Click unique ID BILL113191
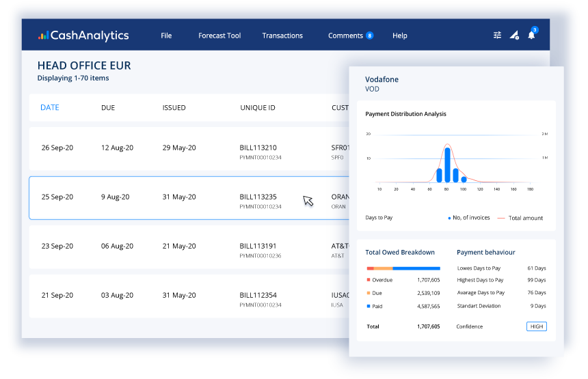Screen dimensions: 588x379 tap(258, 246)
